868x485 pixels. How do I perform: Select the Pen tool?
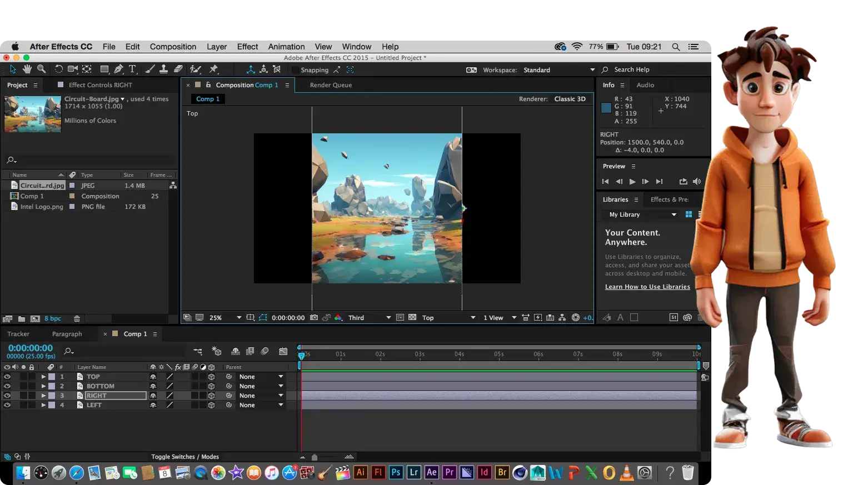118,69
